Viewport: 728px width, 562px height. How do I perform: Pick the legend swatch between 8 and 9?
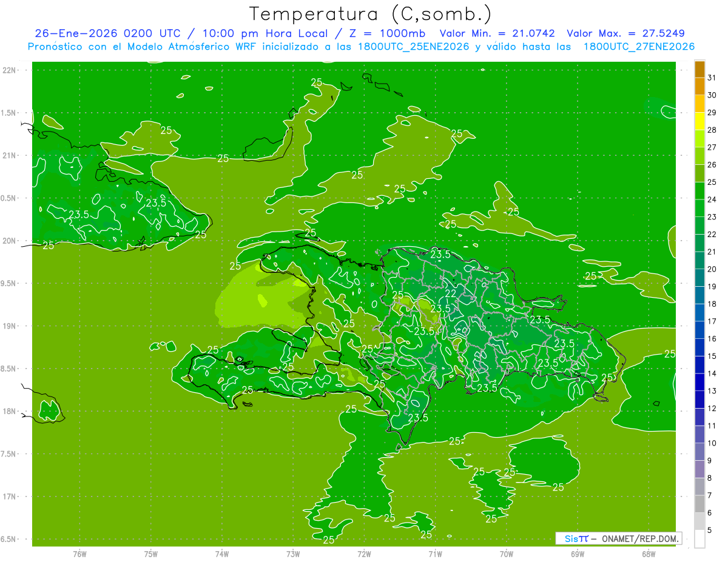(x=699, y=469)
